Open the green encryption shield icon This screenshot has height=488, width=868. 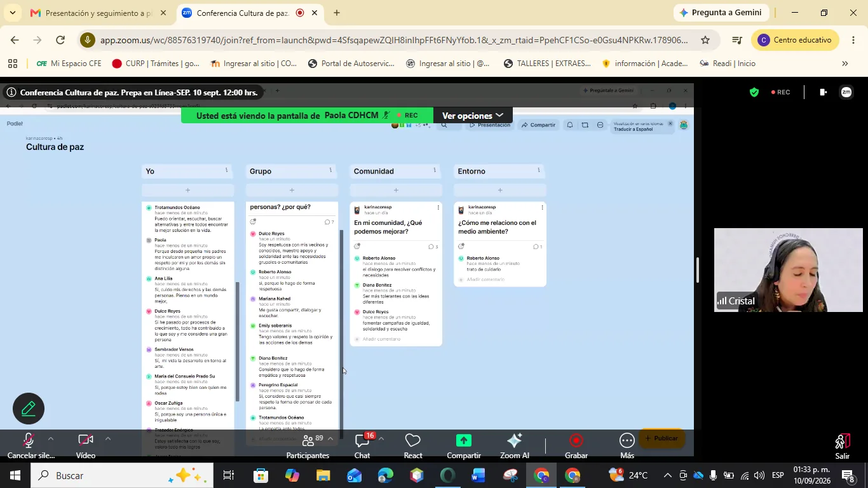point(754,92)
